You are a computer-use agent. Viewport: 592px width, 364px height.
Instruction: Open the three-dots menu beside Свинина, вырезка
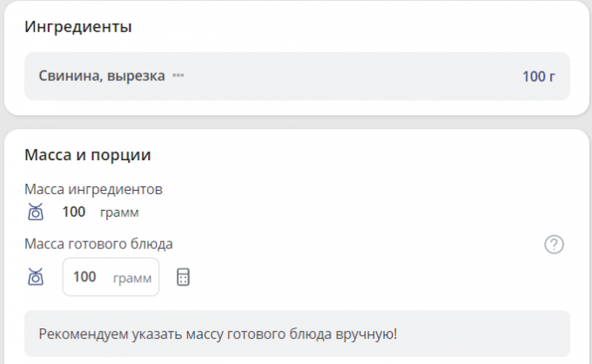178,76
